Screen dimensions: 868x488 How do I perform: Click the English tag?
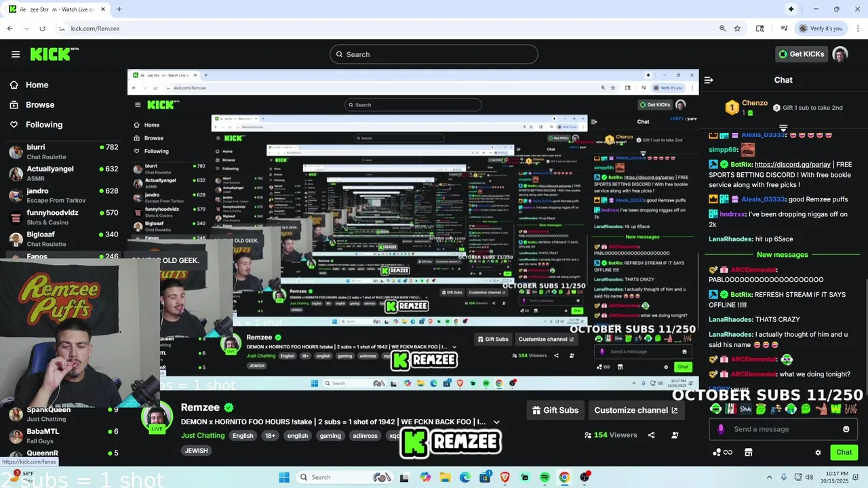243,436
